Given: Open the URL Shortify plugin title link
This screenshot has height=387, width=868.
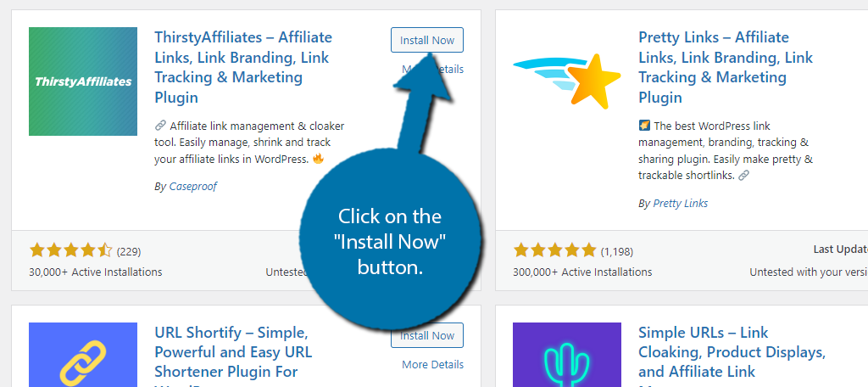Looking at the screenshot, I should pos(233,356).
